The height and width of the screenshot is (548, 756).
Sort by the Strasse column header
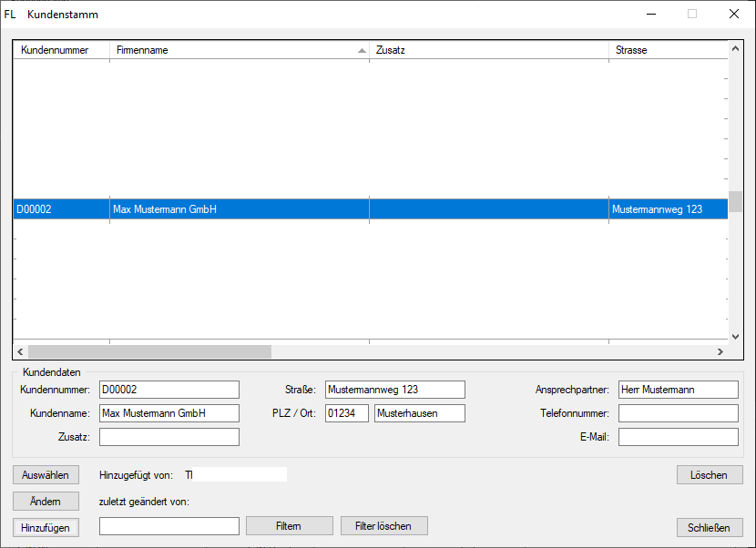click(x=667, y=50)
